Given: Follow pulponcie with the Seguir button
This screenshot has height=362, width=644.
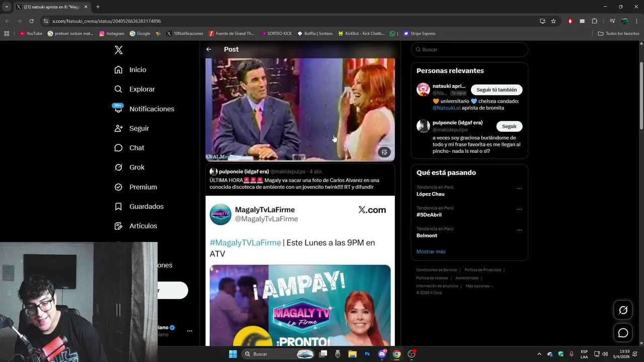Looking at the screenshot, I should tap(509, 126).
